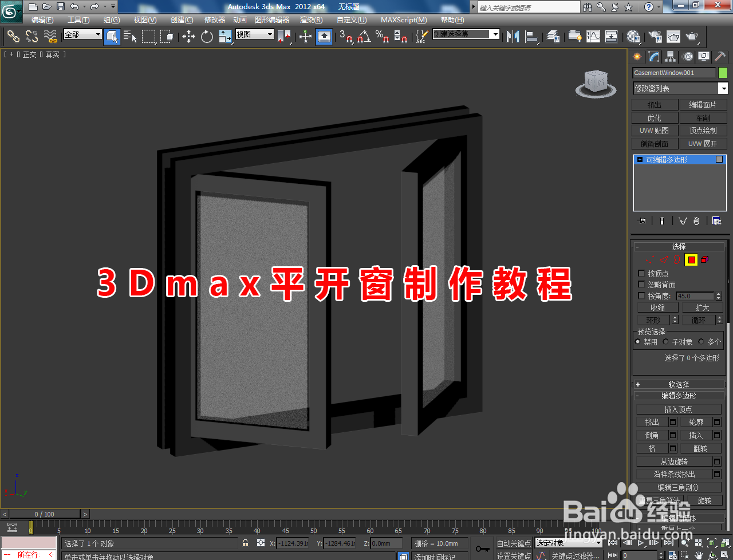Viewport: 733px width, 560px height.
Task: Switch to Edge sub-object mode
Action: point(664,259)
